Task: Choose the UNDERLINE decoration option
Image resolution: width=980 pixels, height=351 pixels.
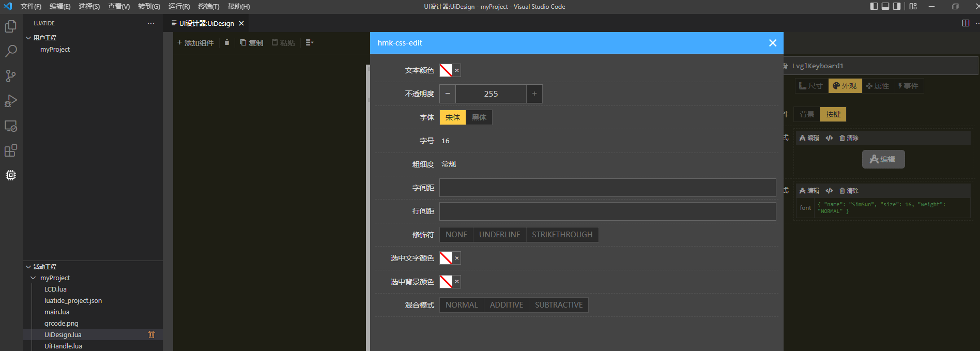Action: [499, 235]
